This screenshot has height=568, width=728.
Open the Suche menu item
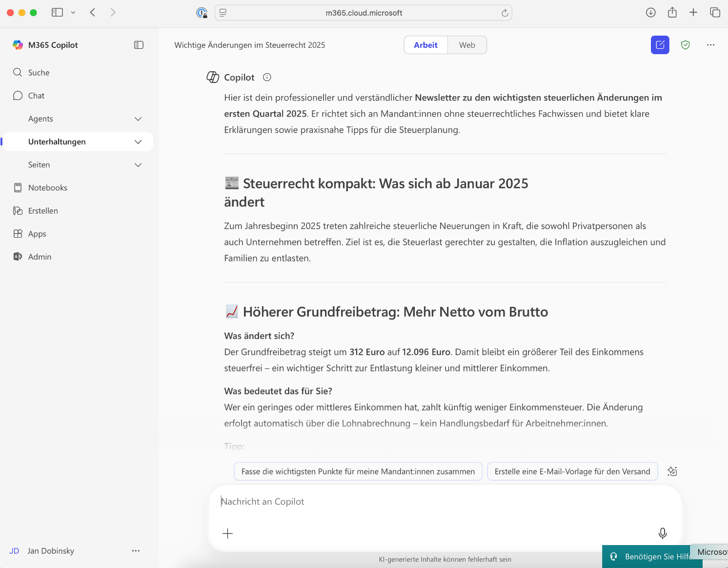pos(38,72)
